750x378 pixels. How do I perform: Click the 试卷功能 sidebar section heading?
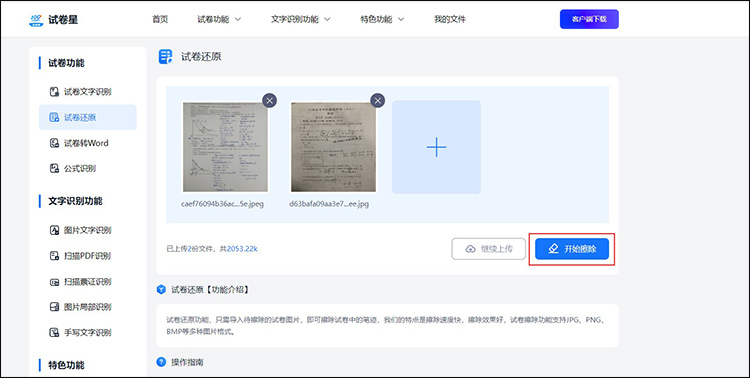click(x=66, y=63)
